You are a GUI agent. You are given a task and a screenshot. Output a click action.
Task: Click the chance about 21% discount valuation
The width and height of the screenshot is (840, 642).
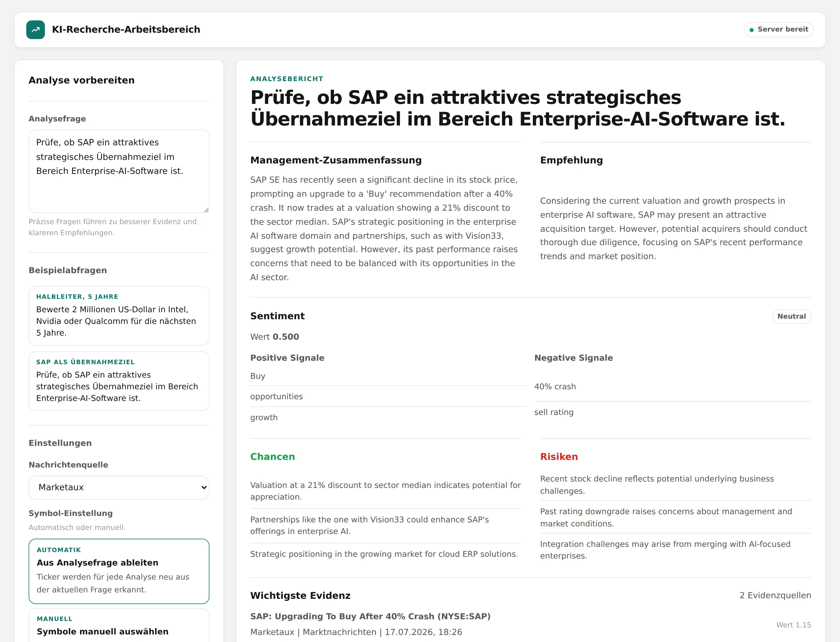click(x=385, y=491)
